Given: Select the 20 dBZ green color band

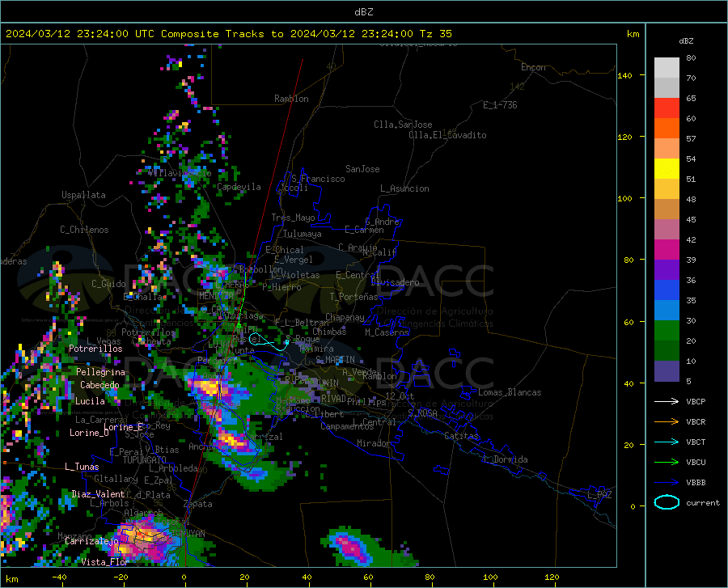Looking at the screenshot, I should 667,331.
